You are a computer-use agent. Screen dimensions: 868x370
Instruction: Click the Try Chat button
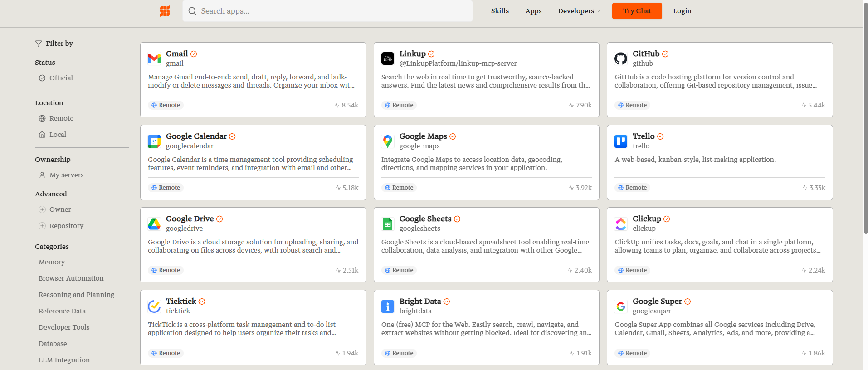pyautogui.click(x=637, y=11)
